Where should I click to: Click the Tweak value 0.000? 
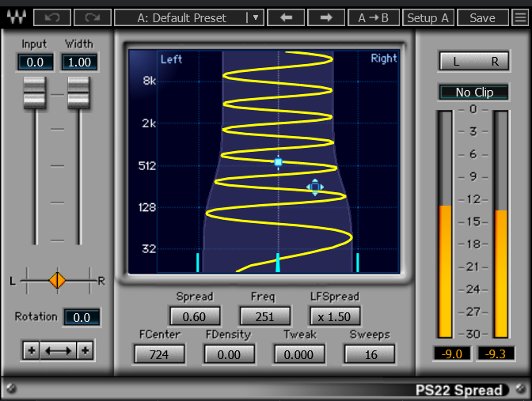tap(298, 354)
